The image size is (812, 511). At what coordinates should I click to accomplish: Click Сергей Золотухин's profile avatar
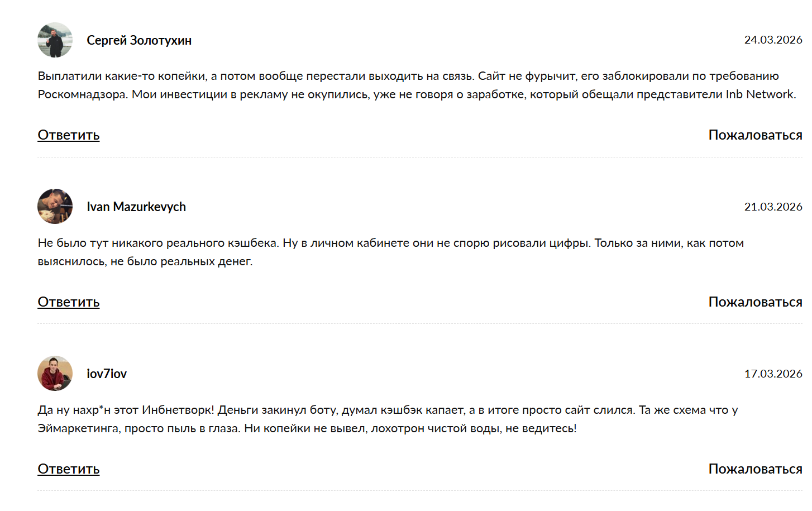pos(55,40)
